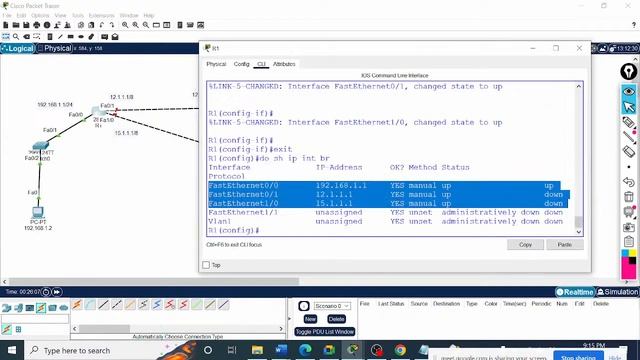This screenshot has height=360, width=640.
Task: Click the Redo arrow in the main toolbar
Action: 112,25
